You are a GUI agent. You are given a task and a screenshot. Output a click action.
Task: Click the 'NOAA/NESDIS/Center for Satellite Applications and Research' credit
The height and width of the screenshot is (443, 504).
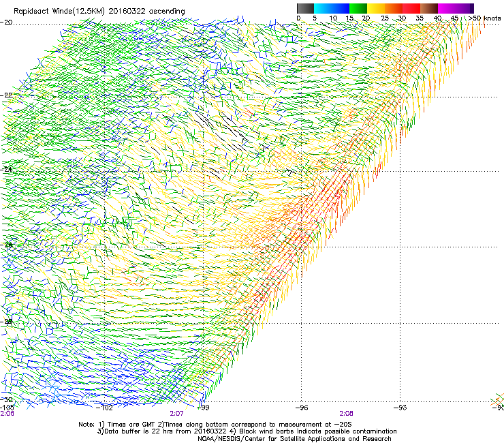click(x=294, y=439)
